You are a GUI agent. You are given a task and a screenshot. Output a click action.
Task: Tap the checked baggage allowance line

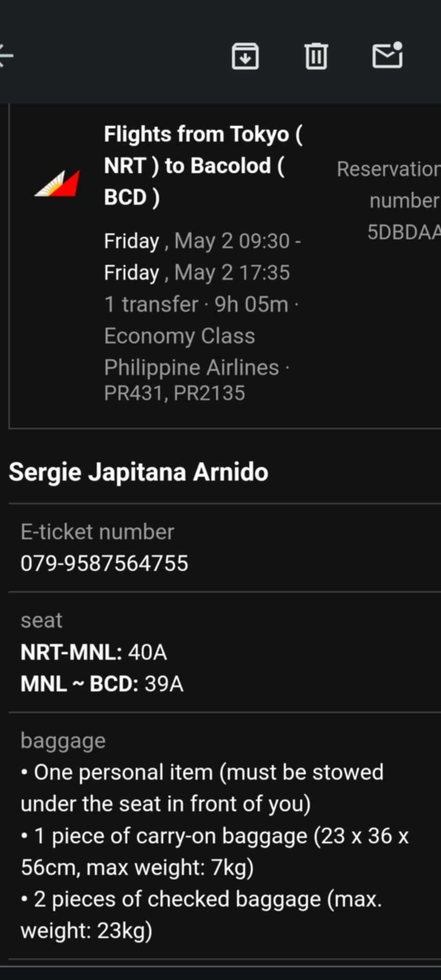(201, 915)
